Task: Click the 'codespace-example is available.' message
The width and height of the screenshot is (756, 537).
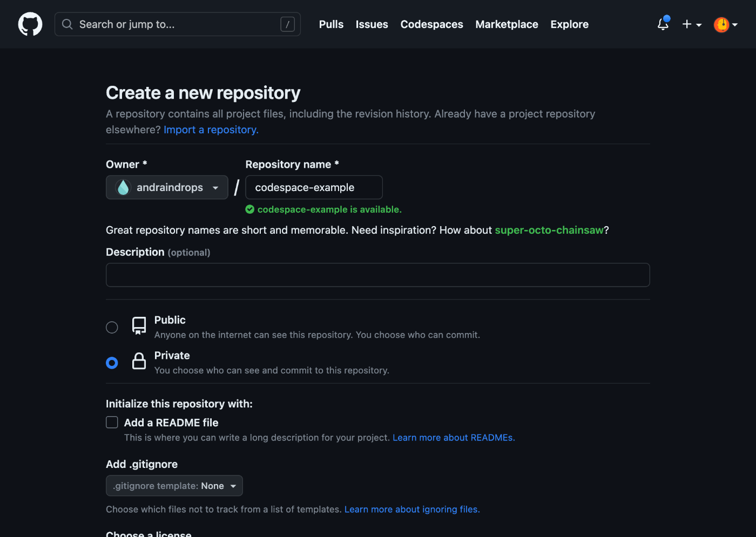Action: coord(329,209)
